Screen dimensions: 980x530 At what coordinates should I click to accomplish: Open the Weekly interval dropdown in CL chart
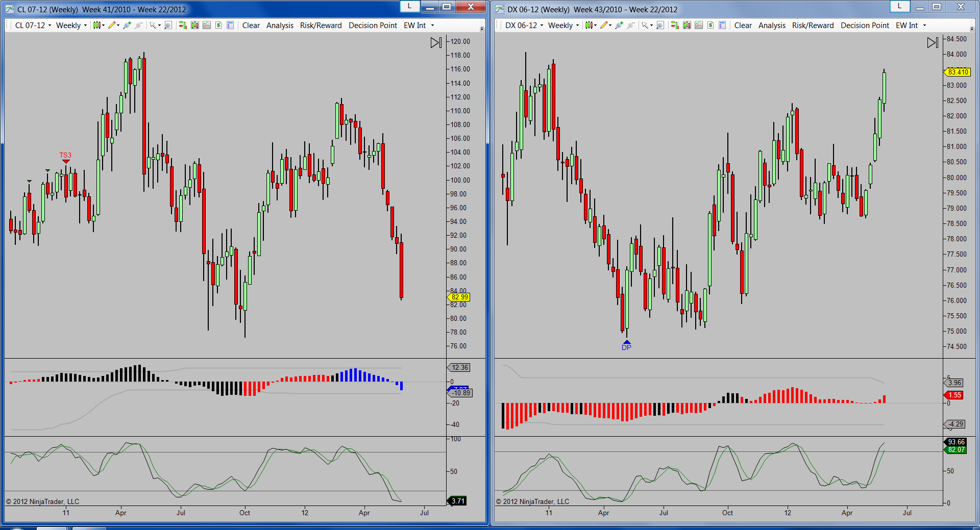pyautogui.click(x=71, y=26)
